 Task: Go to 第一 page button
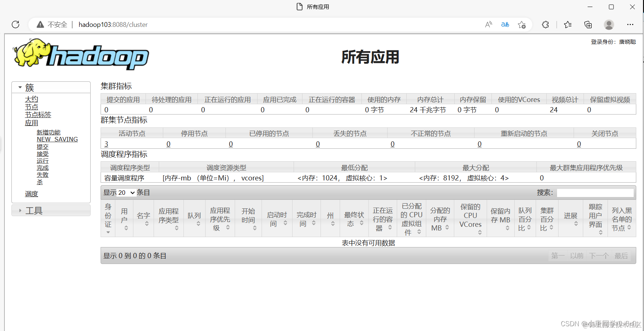click(558, 256)
